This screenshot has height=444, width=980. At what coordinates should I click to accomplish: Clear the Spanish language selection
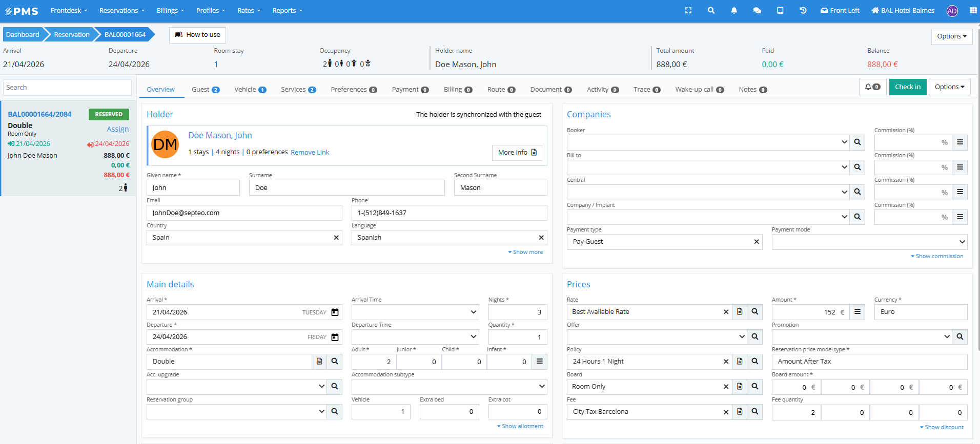[x=541, y=238]
